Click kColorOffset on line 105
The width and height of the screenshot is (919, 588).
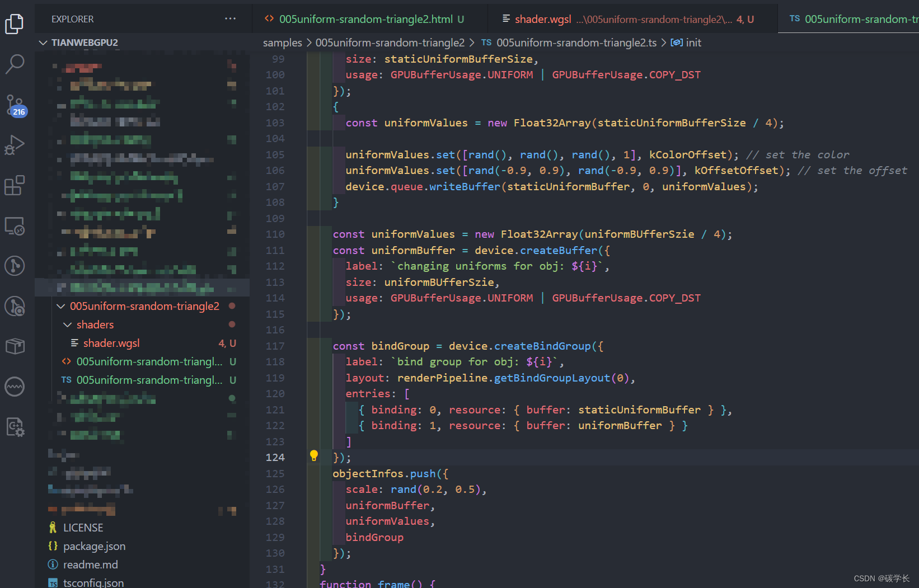tap(688, 154)
